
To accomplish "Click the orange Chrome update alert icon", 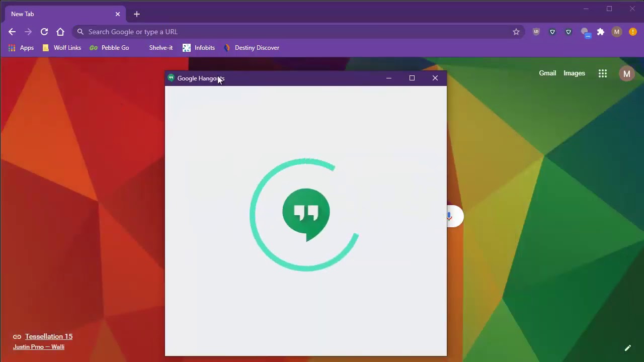I will pyautogui.click(x=633, y=32).
